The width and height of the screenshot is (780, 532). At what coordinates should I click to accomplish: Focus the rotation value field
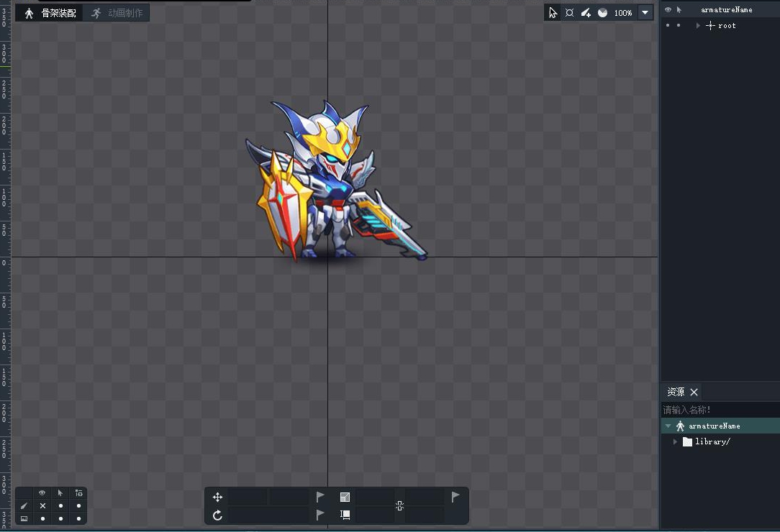[x=268, y=515]
